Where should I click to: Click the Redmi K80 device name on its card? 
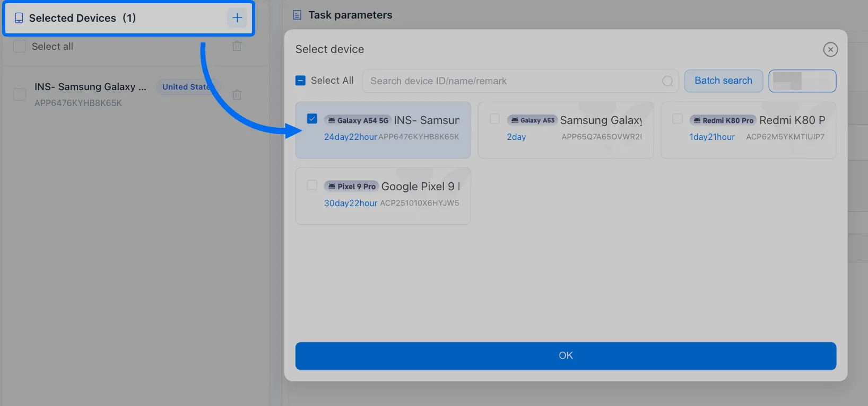tap(792, 120)
